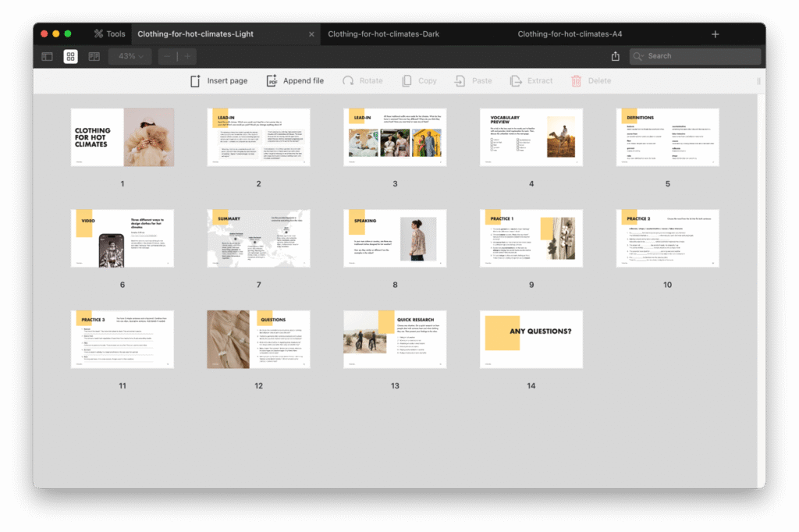Switch to the Clothing-for-hot-climates-Dark tab
This screenshot has height=532, width=799.
(x=383, y=34)
